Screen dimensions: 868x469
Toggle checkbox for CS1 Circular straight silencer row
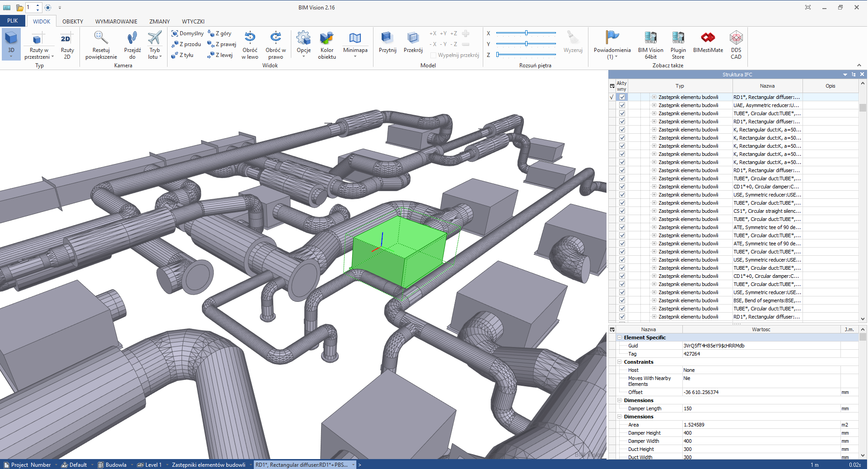tap(622, 211)
